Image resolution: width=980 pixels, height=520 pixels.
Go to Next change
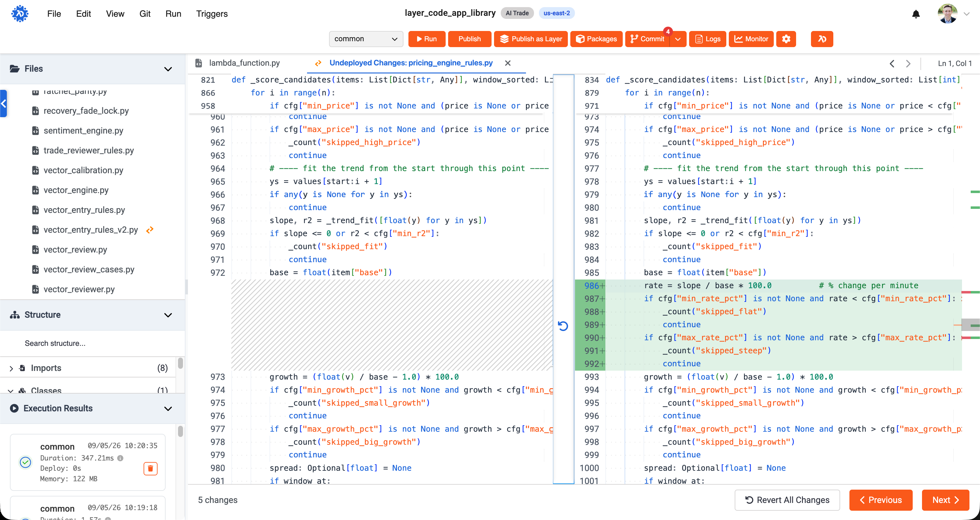(x=945, y=500)
